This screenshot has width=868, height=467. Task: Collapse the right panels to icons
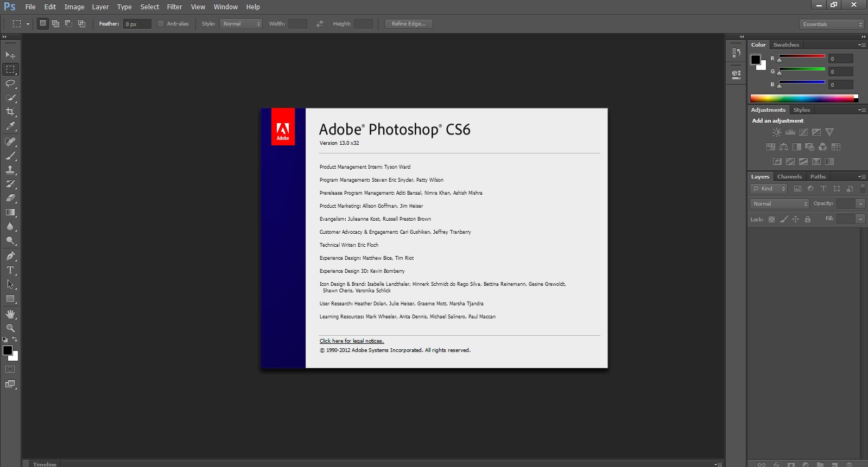tap(863, 36)
